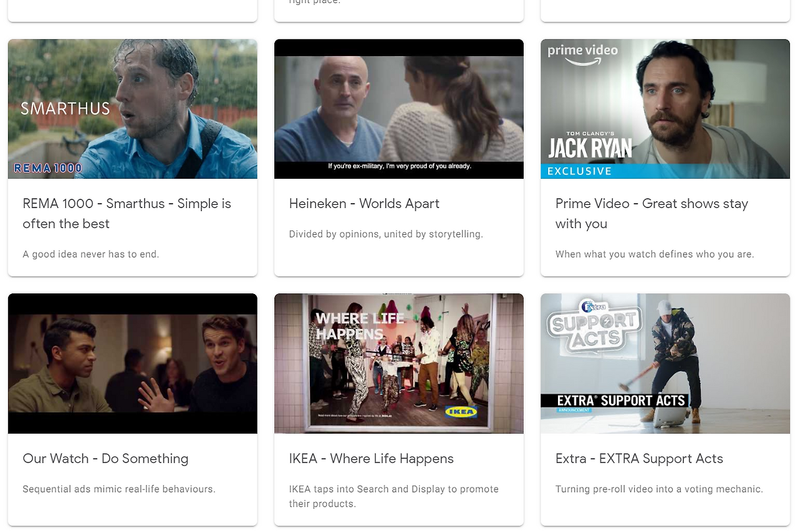Open the Extra EXTRA Support Acts case
Screen dimensions: 798x532
(639, 458)
